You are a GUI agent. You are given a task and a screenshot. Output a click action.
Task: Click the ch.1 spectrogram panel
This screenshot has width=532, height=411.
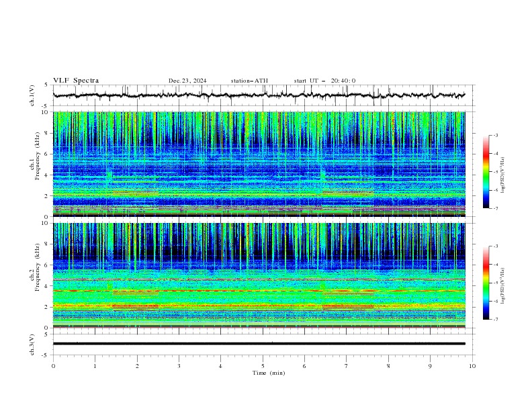click(259, 164)
